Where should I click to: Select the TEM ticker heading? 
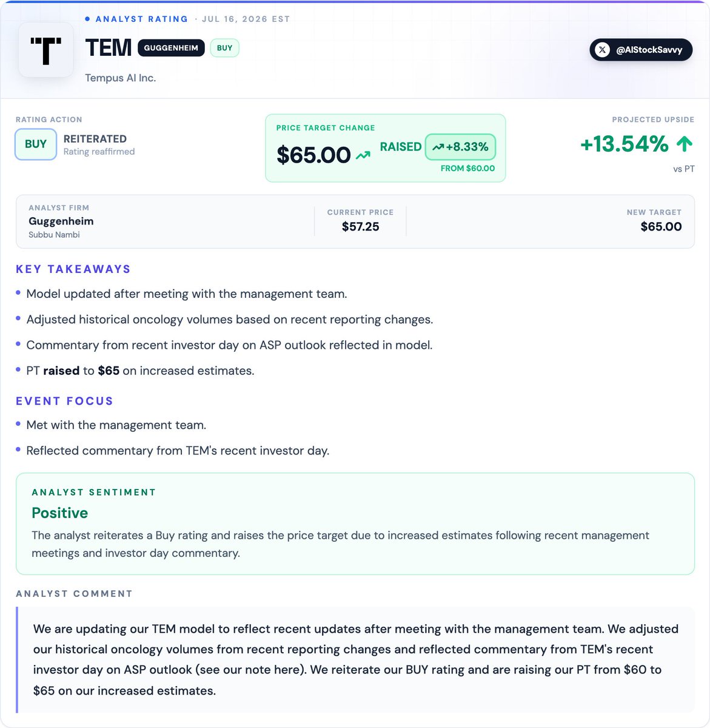tap(109, 47)
